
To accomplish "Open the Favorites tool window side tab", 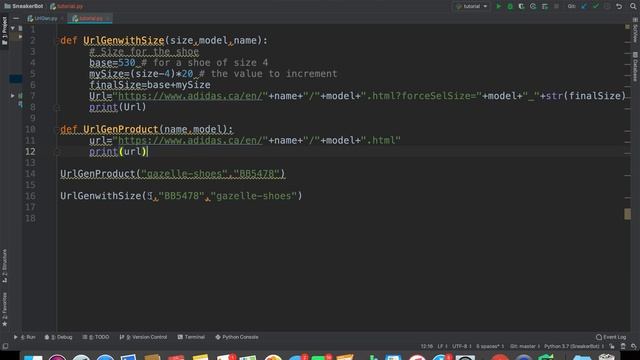I will click(4, 309).
